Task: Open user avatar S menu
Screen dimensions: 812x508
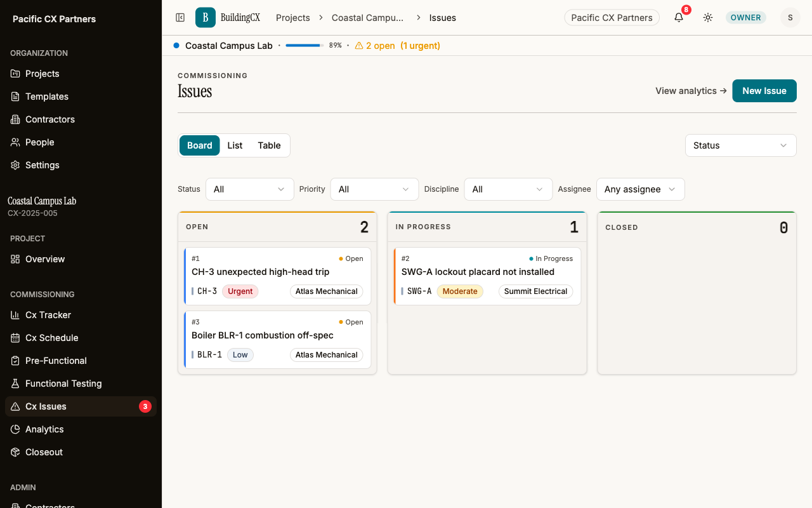Action: [x=790, y=18]
